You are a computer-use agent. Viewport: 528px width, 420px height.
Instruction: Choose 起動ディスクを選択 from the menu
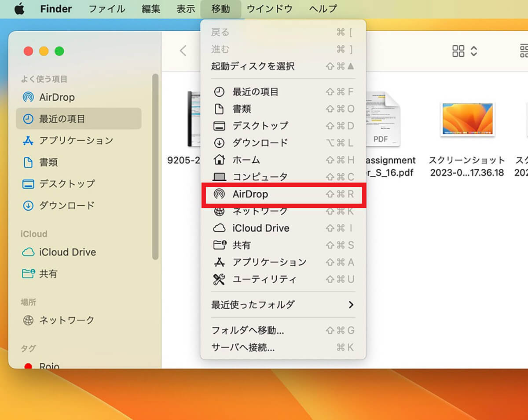[283, 66]
